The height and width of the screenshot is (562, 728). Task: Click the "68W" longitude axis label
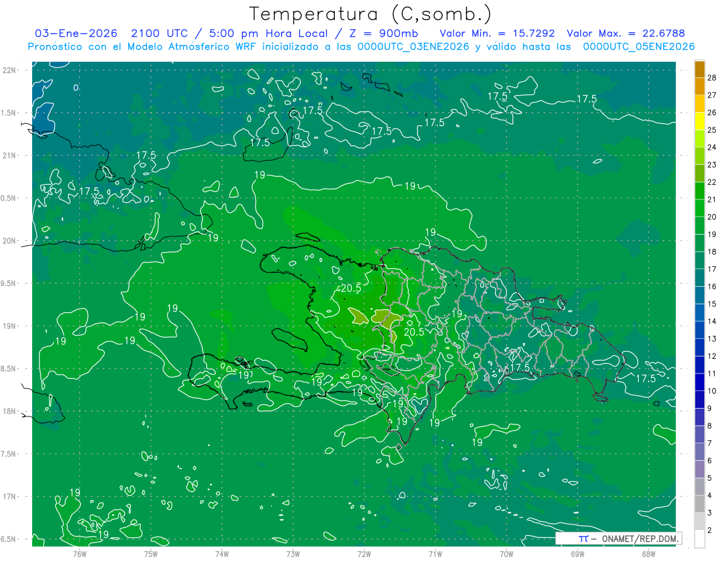[x=648, y=554]
